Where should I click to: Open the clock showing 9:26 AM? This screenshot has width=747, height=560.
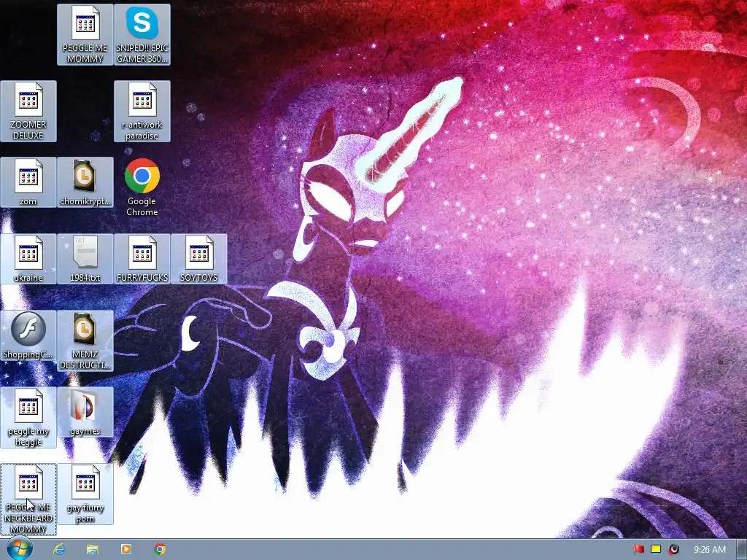pyautogui.click(x=709, y=550)
